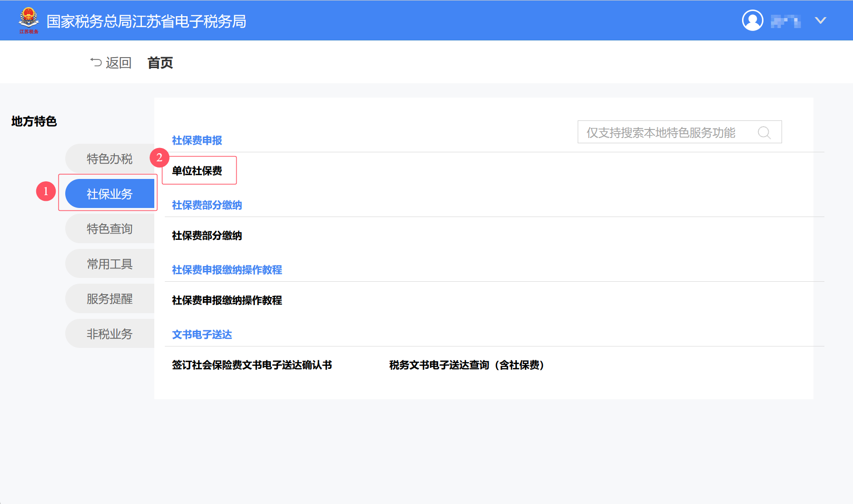Switch to the 首页 tab
Screen dimensions: 853x504
(160, 62)
